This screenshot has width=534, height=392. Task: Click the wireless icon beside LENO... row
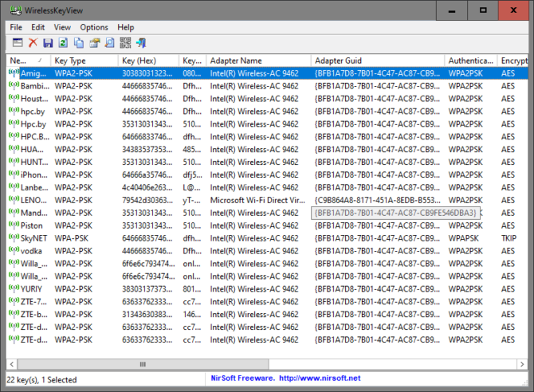[14, 200]
